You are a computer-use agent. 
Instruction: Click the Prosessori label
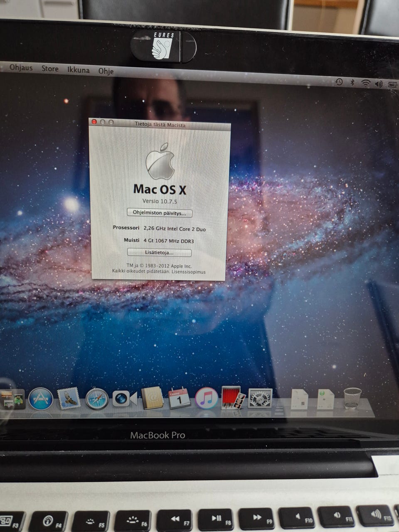click(x=126, y=228)
